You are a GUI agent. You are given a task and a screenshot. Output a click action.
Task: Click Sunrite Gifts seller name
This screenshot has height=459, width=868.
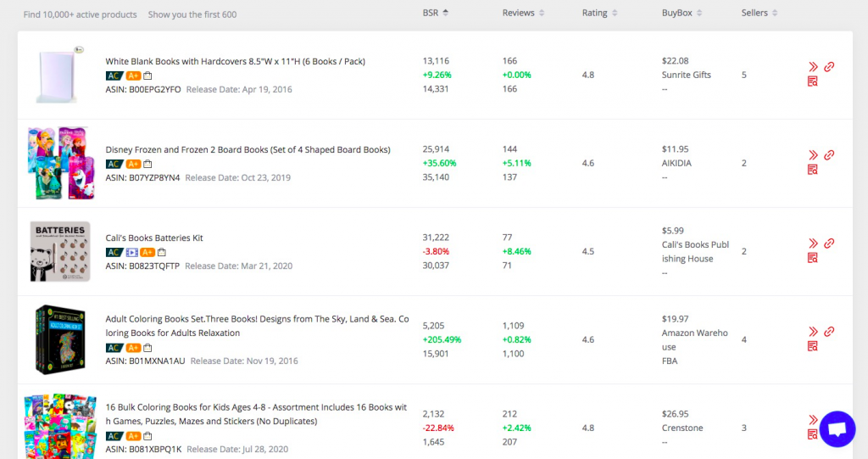(x=687, y=75)
